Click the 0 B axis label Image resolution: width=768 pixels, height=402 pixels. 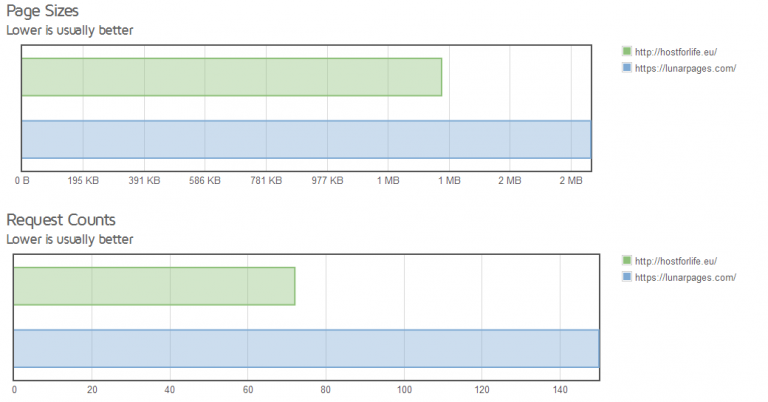22,181
